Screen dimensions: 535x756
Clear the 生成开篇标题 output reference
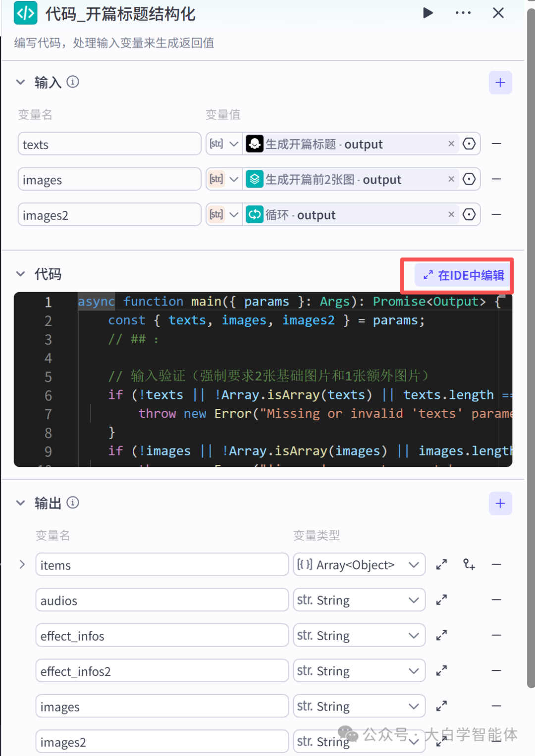451,144
